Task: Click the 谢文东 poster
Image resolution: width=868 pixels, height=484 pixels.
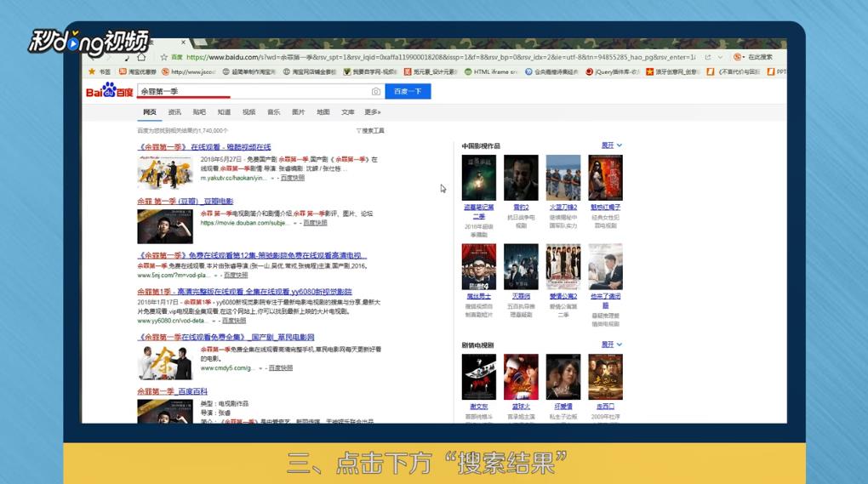Action: pos(479,377)
